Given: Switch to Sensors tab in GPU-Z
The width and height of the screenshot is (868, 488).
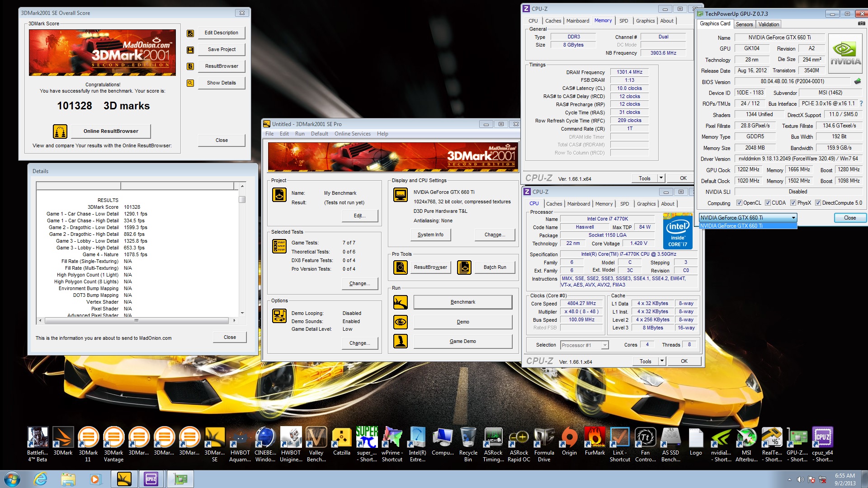Looking at the screenshot, I should pyautogui.click(x=744, y=24).
